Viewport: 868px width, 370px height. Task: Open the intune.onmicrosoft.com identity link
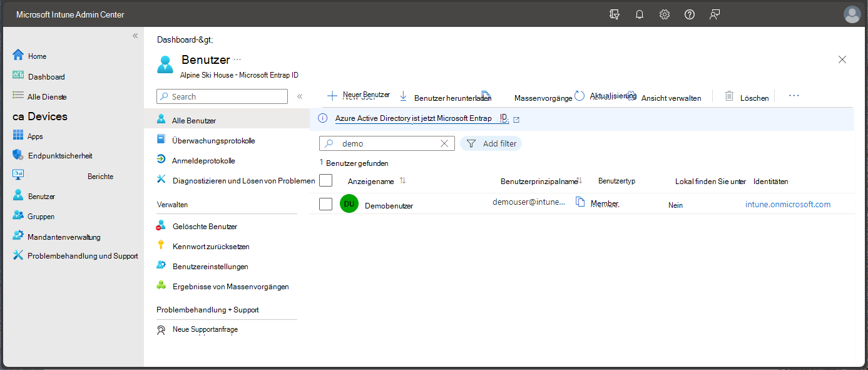pos(787,204)
